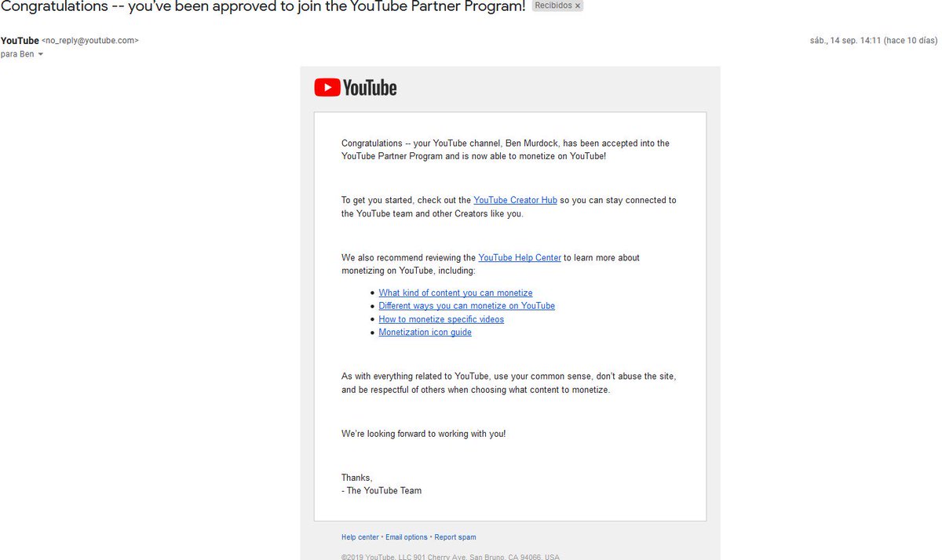
Task: Click the signature - The YouTube Team
Action: coord(382,491)
